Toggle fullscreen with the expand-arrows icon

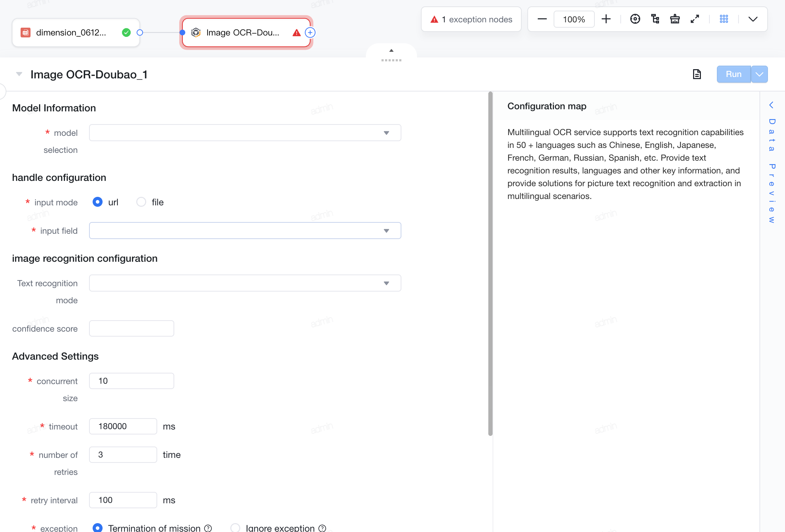[695, 19]
